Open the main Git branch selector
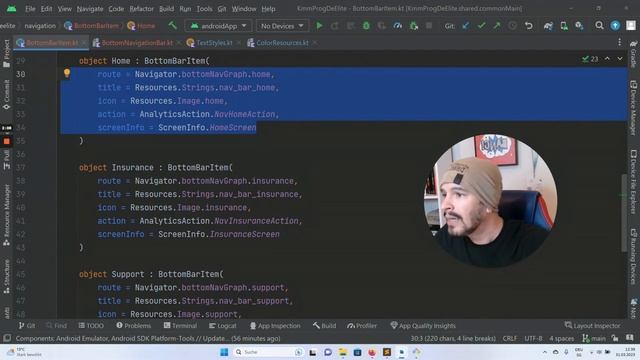 (594, 338)
